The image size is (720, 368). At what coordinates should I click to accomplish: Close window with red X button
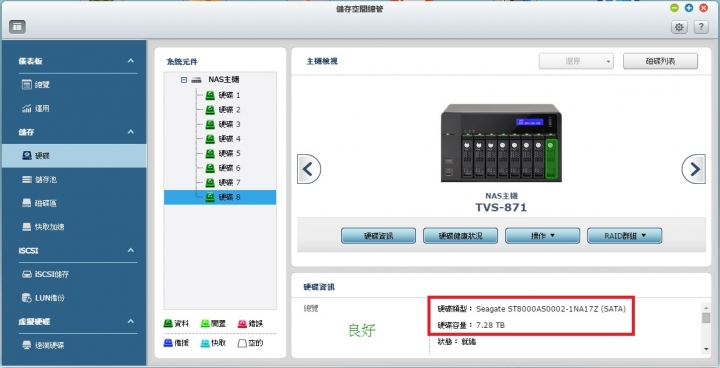pyautogui.click(x=703, y=7)
